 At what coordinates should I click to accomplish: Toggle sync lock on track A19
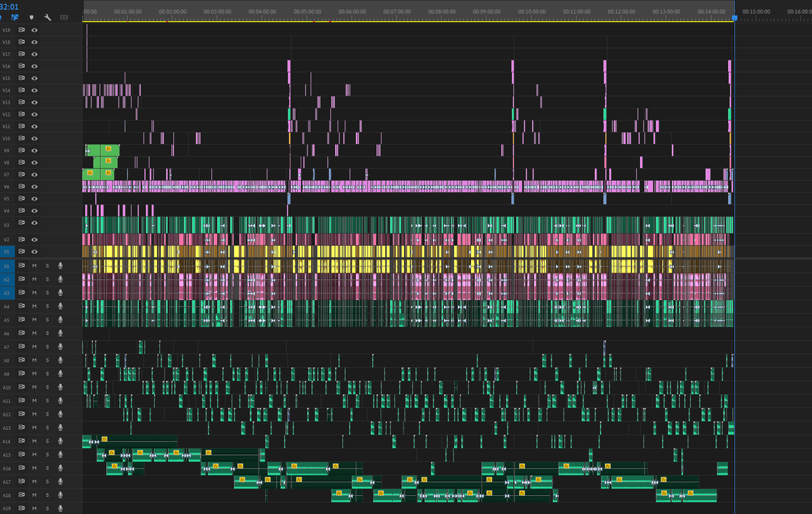coord(22,508)
